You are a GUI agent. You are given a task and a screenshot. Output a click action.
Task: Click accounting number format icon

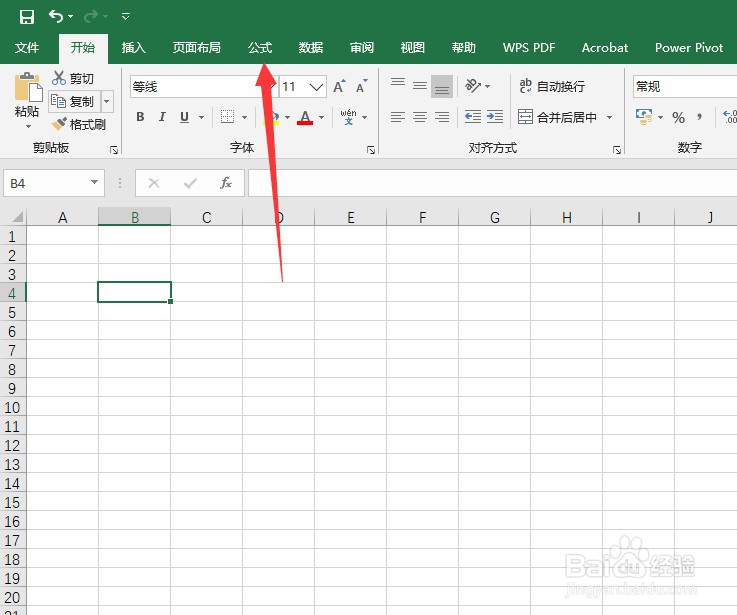pyautogui.click(x=644, y=117)
